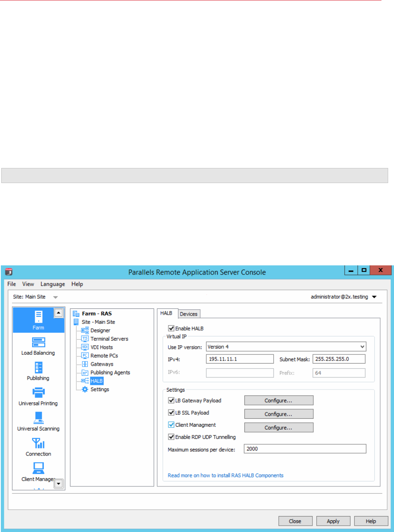Click the Close button at bottom

pyautogui.click(x=295, y=521)
